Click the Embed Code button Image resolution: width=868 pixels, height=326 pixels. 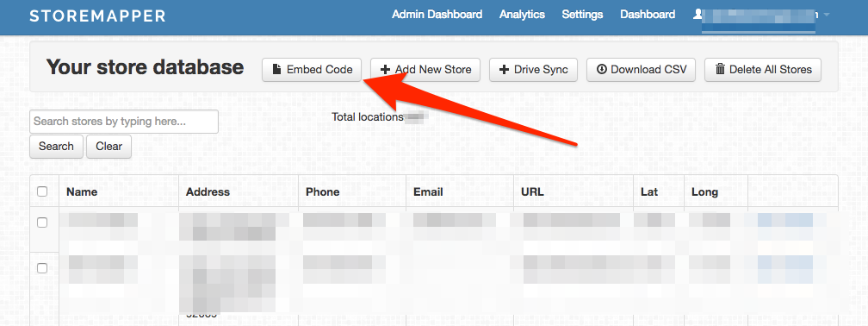point(312,70)
